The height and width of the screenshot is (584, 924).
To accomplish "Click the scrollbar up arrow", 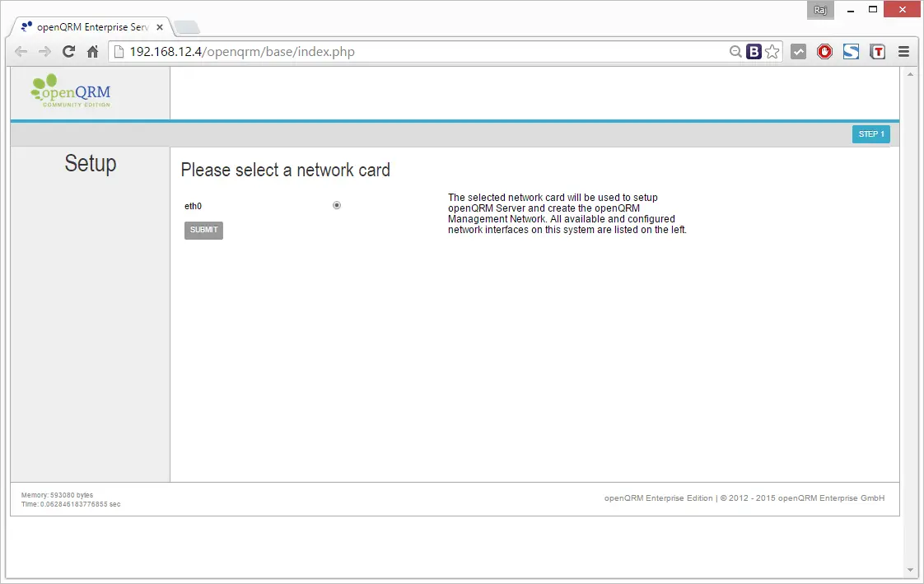I will (911, 74).
